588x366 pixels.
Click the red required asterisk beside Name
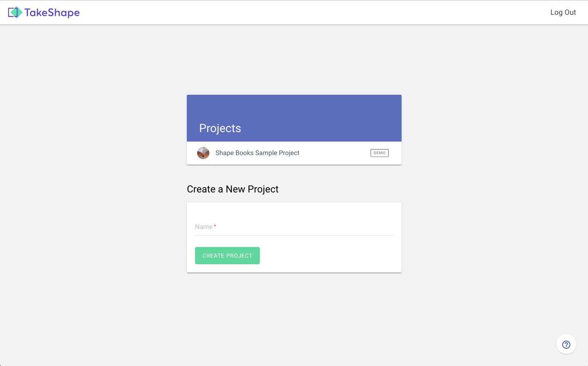coord(215,226)
